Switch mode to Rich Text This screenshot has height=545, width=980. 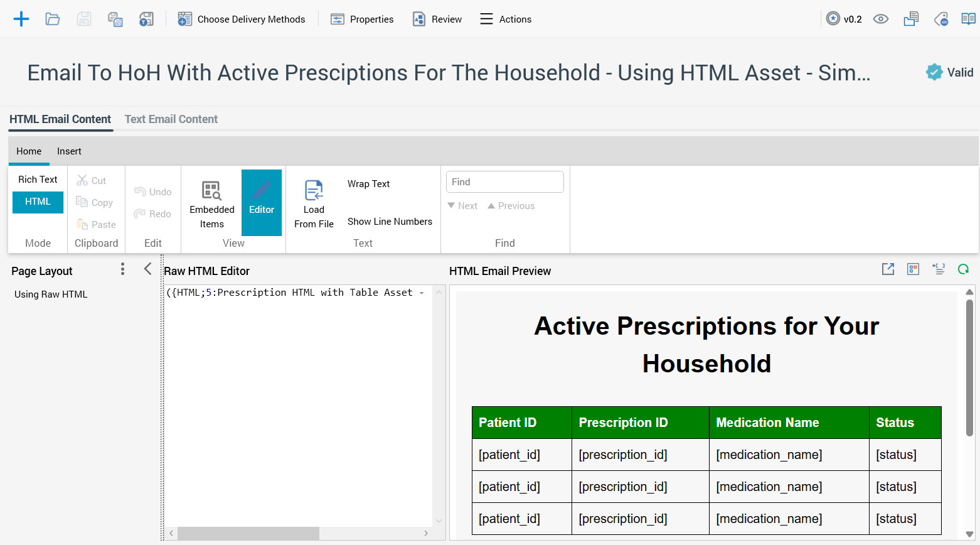point(38,180)
